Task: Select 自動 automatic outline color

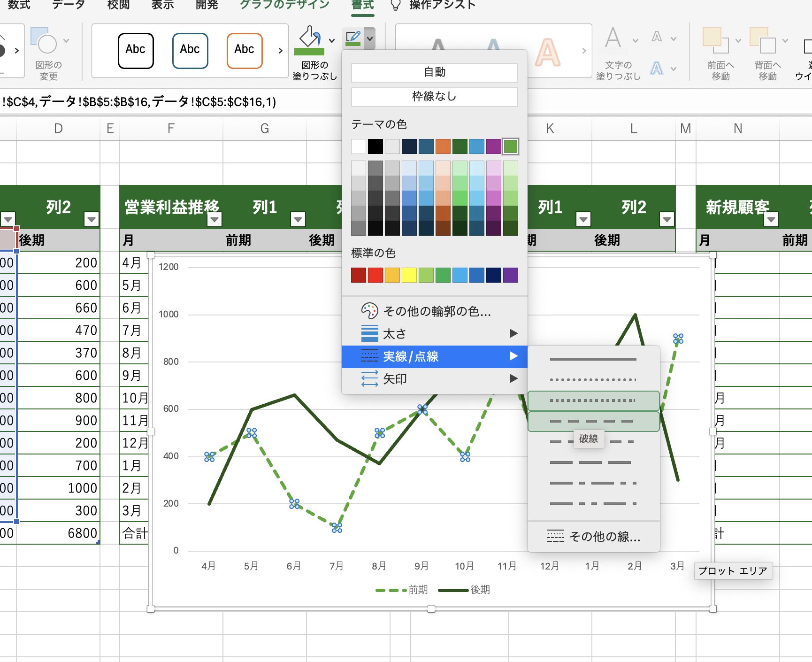Action: 434,72
